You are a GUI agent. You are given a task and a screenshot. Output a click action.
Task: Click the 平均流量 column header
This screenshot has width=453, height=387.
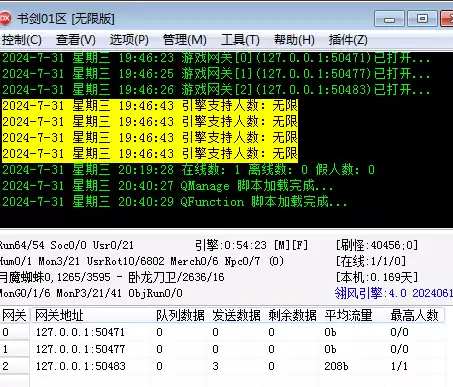tap(348, 315)
